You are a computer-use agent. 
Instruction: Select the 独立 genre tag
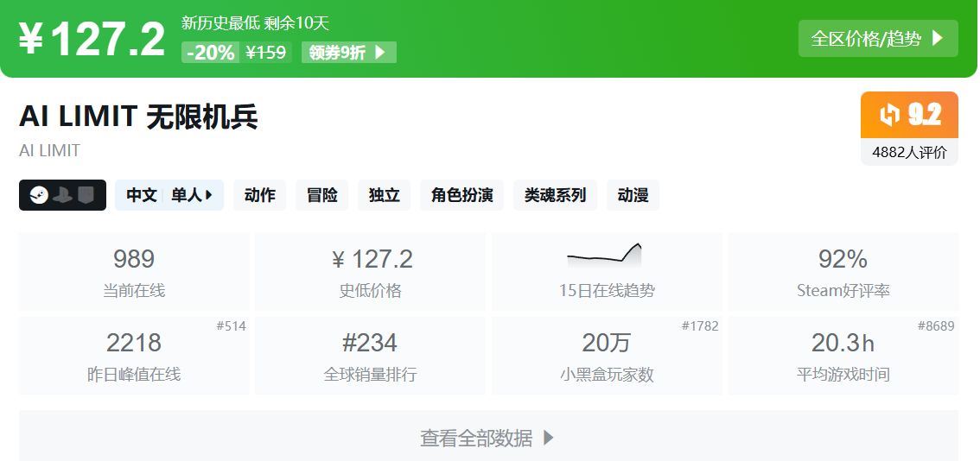click(x=385, y=195)
